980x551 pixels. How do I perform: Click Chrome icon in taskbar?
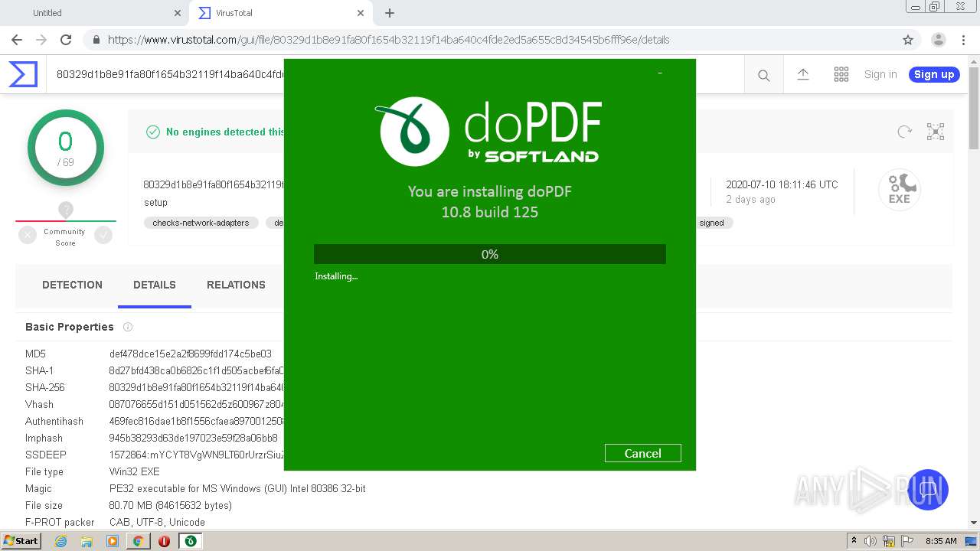138,541
